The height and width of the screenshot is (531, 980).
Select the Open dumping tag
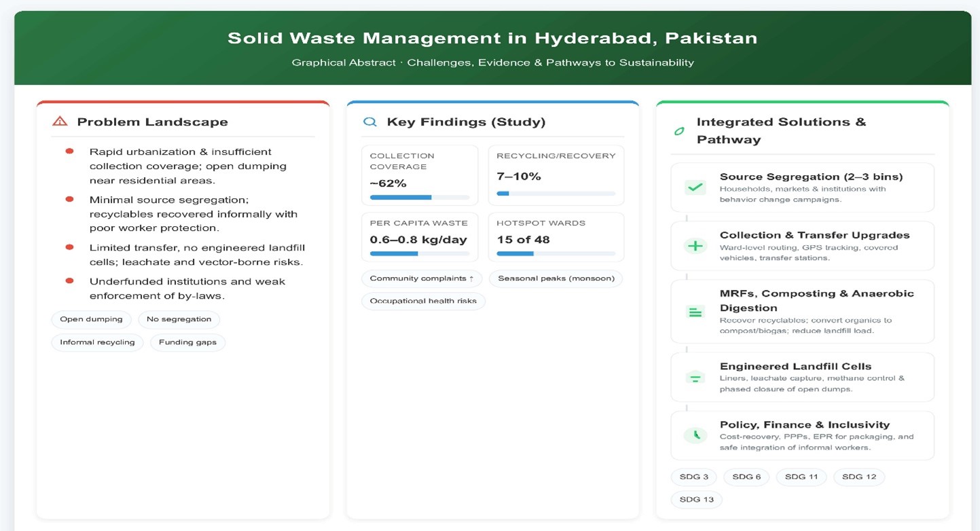click(91, 319)
